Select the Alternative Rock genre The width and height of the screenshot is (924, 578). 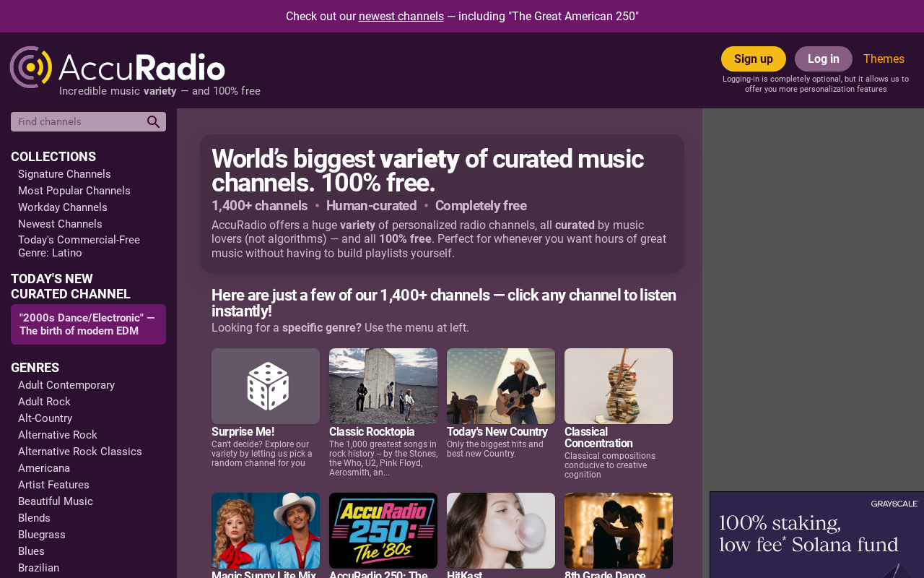click(x=58, y=435)
